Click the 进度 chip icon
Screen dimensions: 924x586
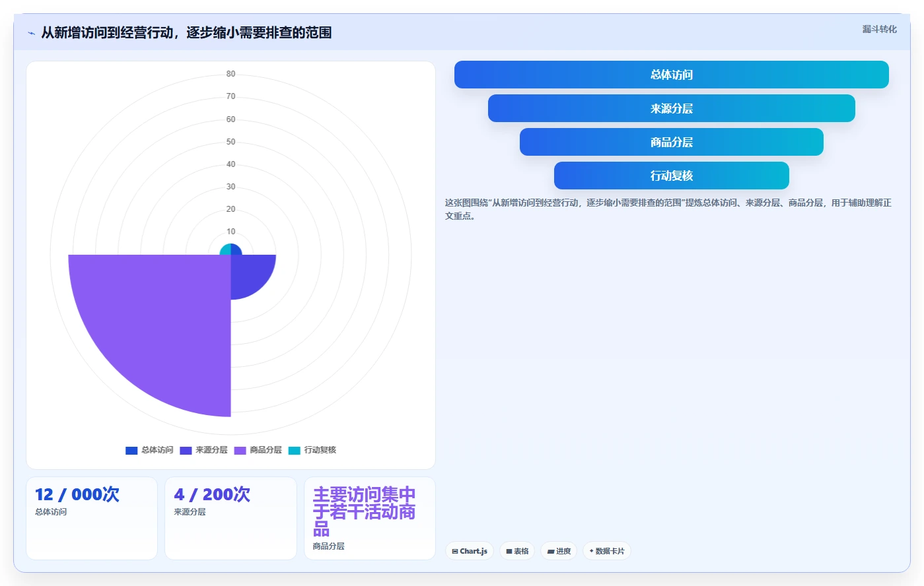coord(551,552)
